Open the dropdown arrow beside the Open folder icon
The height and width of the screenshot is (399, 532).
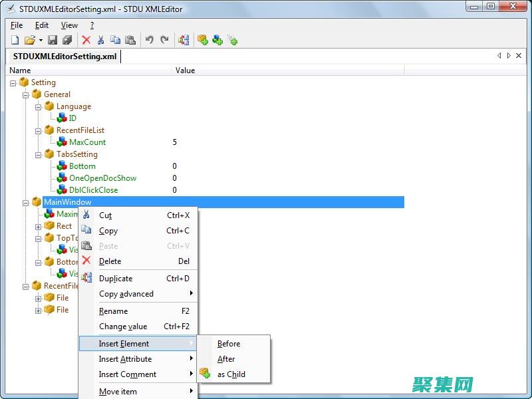tap(40, 41)
